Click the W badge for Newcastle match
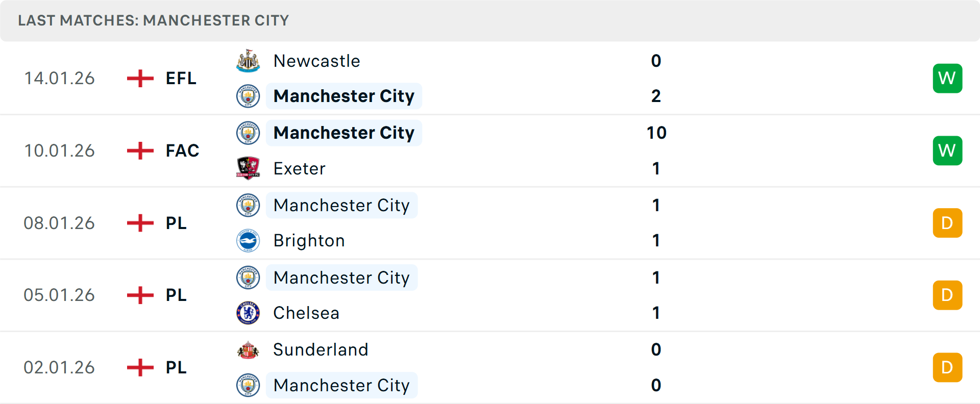This screenshot has width=980, height=404. 947,79
